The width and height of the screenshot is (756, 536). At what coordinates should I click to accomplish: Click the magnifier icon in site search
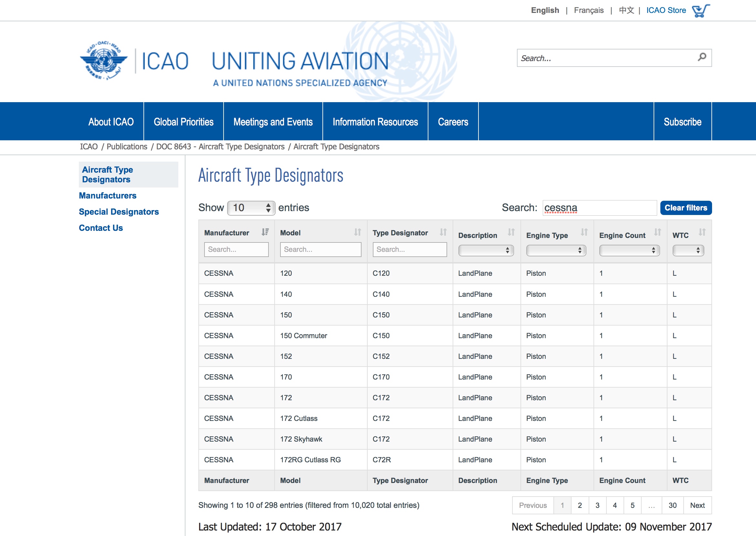click(x=702, y=58)
